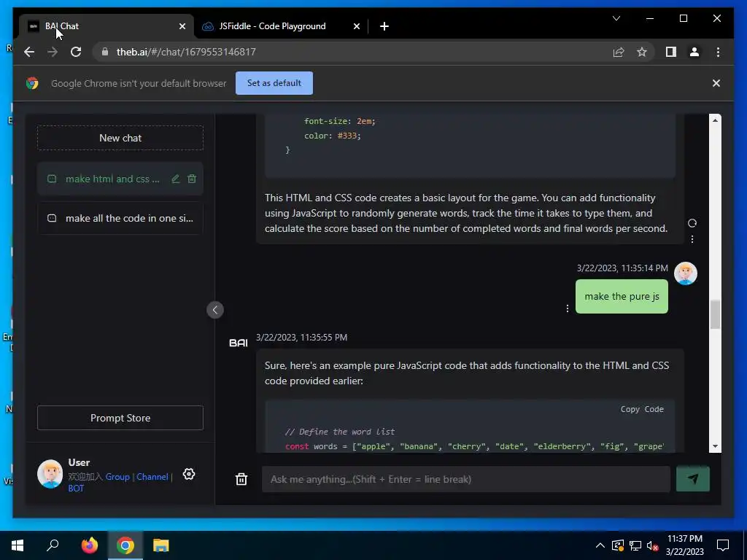Copy Code of the JavaScript snippet
Image resolution: width=747 pixels, height=560 pixels.
pyautogui.click(x=642, y=409)
